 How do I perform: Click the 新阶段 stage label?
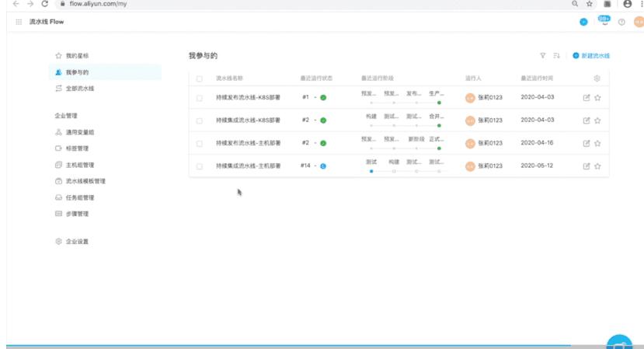416,139
